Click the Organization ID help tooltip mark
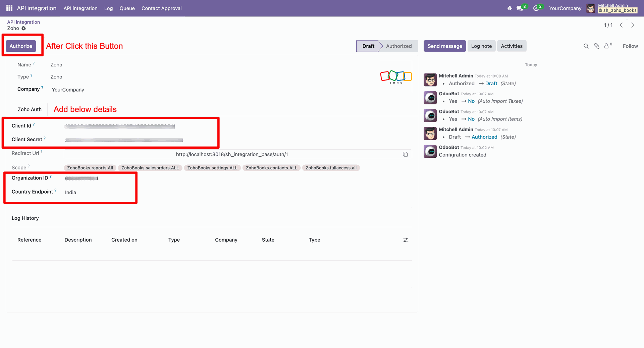 coord(51,176)
